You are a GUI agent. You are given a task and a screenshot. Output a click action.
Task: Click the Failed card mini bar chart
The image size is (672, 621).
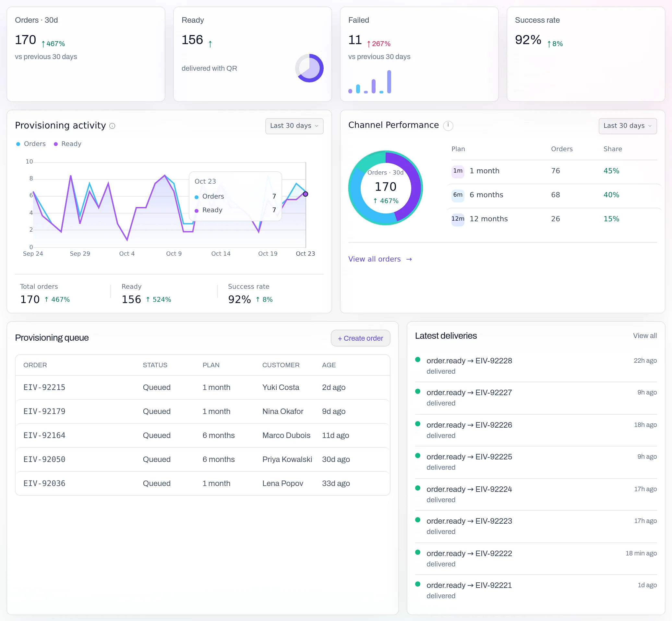[x=370, y=82]
